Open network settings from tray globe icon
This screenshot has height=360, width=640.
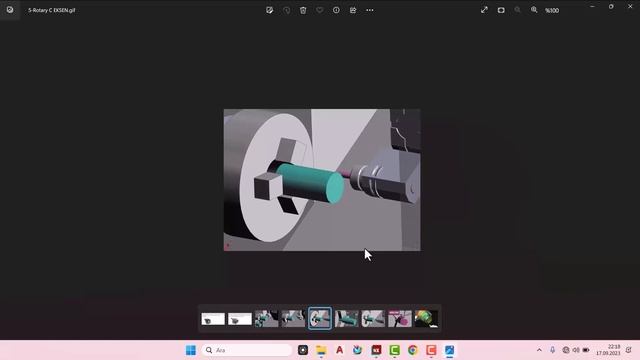(x=566, y=350)
